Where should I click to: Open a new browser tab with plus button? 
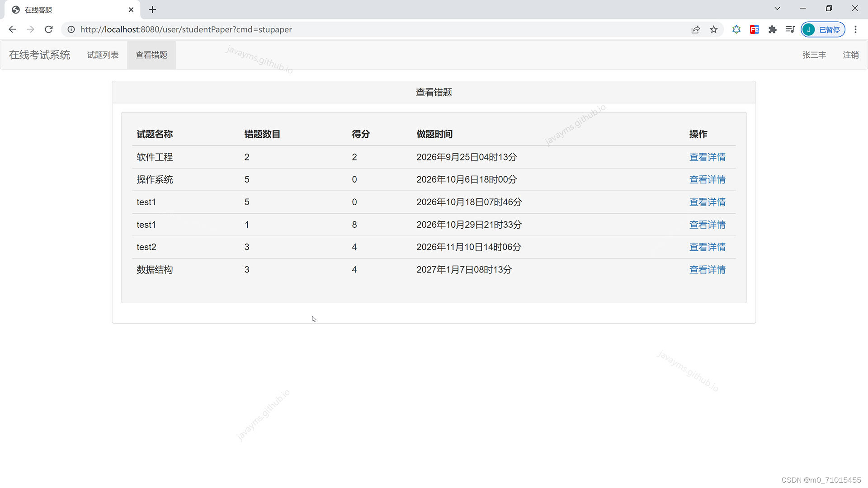click(152, 9)
